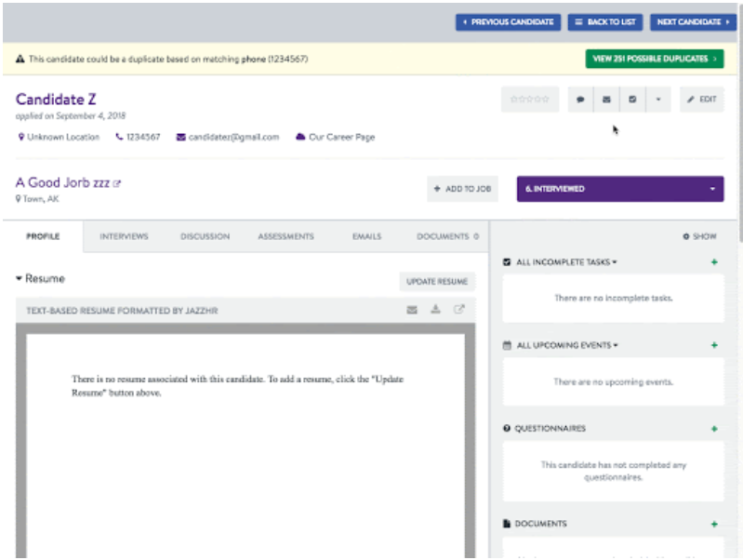Add an upcoming event with plus icon
This screenshot has width=743, height=560.
[714, 345]
